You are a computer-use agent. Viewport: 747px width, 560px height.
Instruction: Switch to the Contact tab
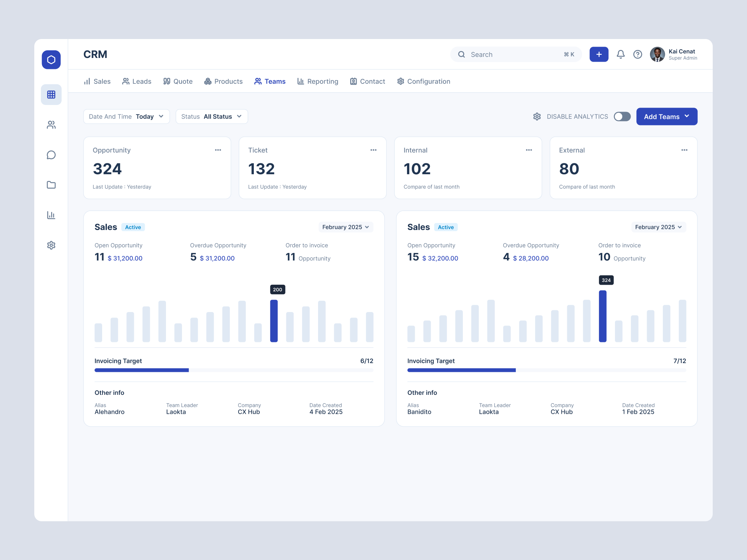tap(367, 81)
